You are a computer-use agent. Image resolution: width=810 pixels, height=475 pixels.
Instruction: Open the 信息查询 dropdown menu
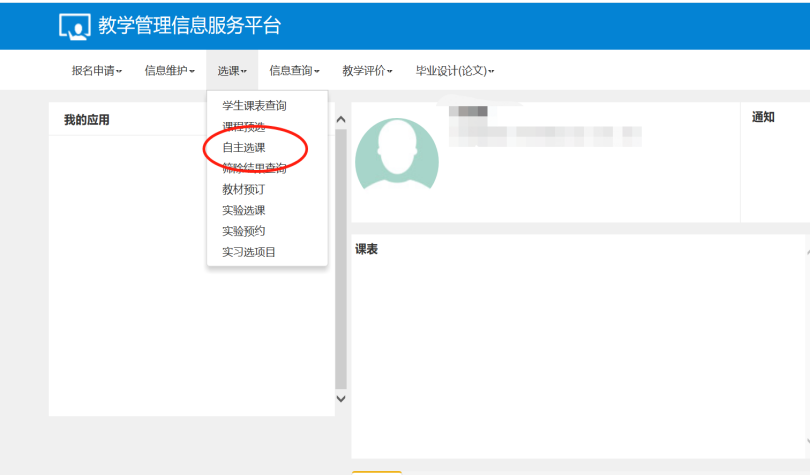click(294, 70)
